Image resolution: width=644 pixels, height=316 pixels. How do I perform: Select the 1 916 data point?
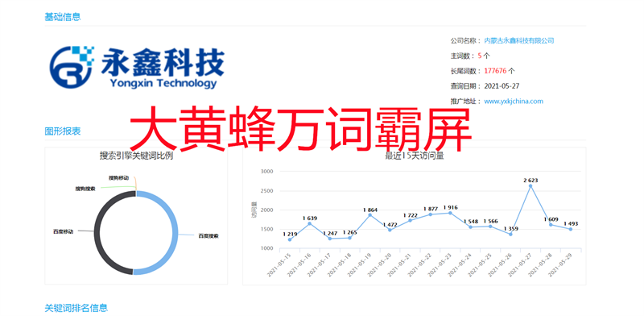[x=450, y=213]
